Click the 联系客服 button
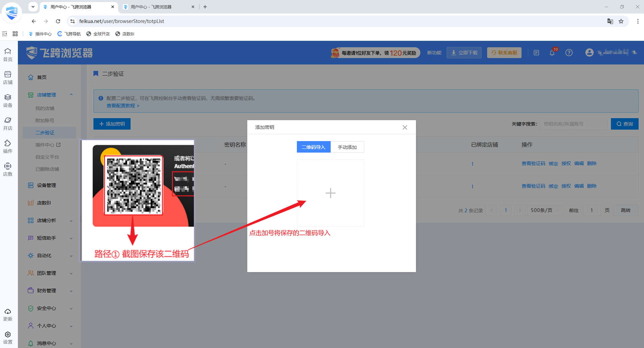This screenshot has width=644, height=348. click(x=504, y=53)
